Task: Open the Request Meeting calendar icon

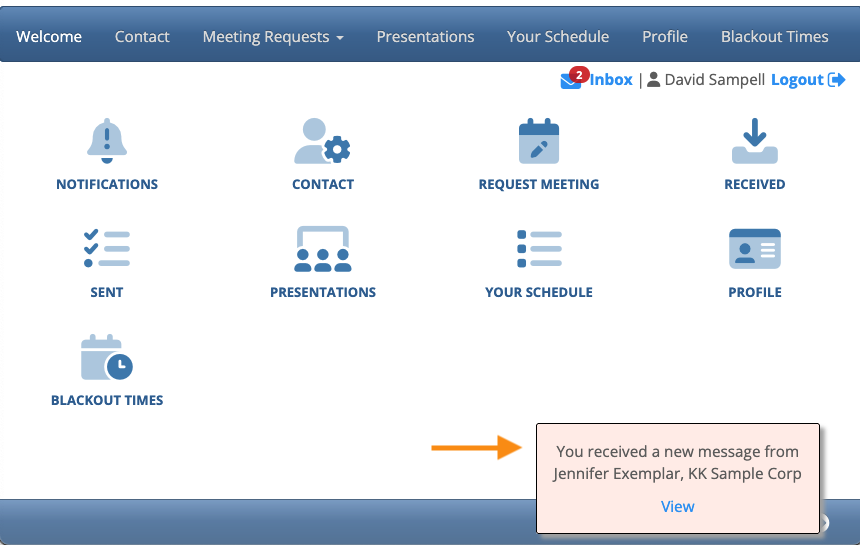Action: click(x=539, y=141)
